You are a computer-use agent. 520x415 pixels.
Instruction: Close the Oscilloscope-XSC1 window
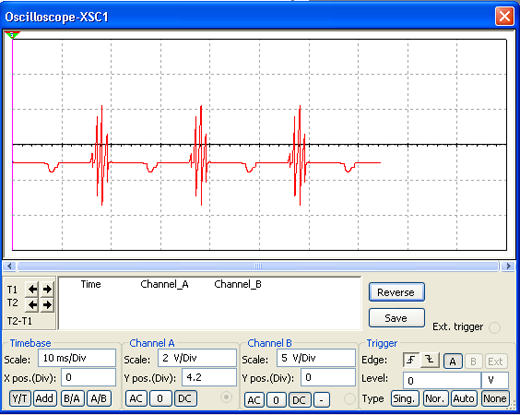pyautogui.click(x=504, y=16)
